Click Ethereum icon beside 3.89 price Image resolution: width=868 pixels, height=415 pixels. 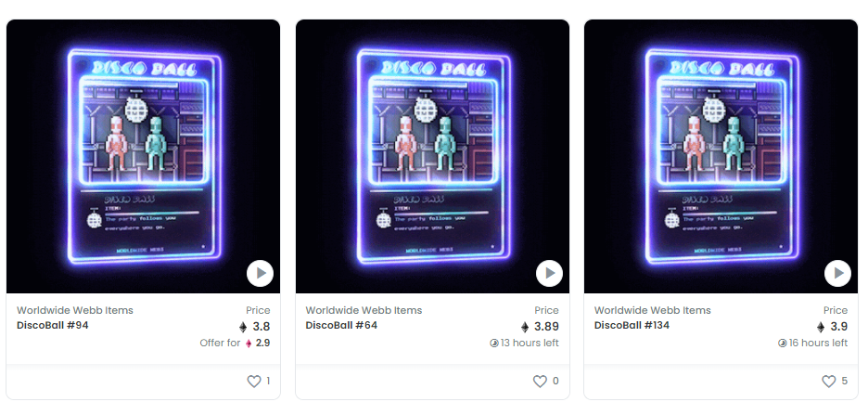[x=525, y=327]
